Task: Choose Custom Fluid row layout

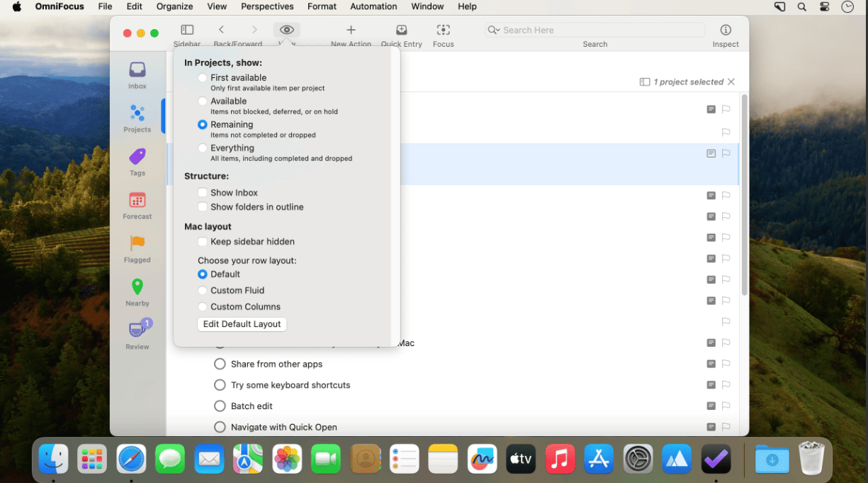Action: tap(203, 291)
